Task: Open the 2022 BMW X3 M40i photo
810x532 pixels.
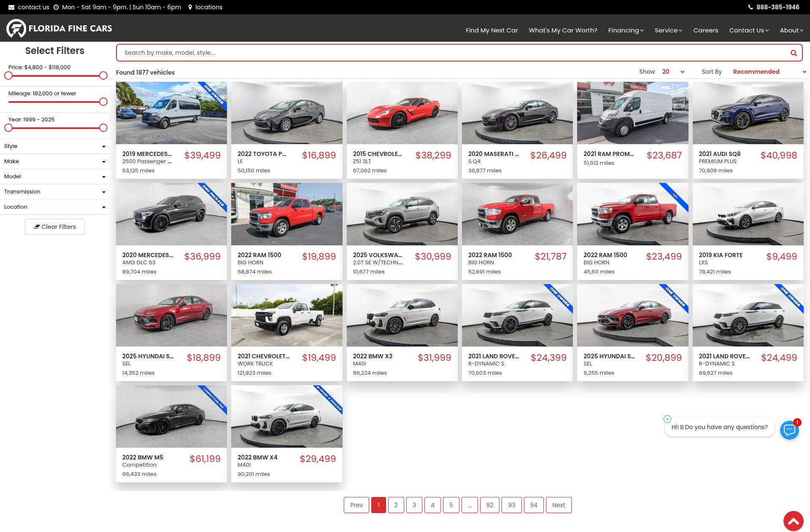Action: tap(402, 315)
